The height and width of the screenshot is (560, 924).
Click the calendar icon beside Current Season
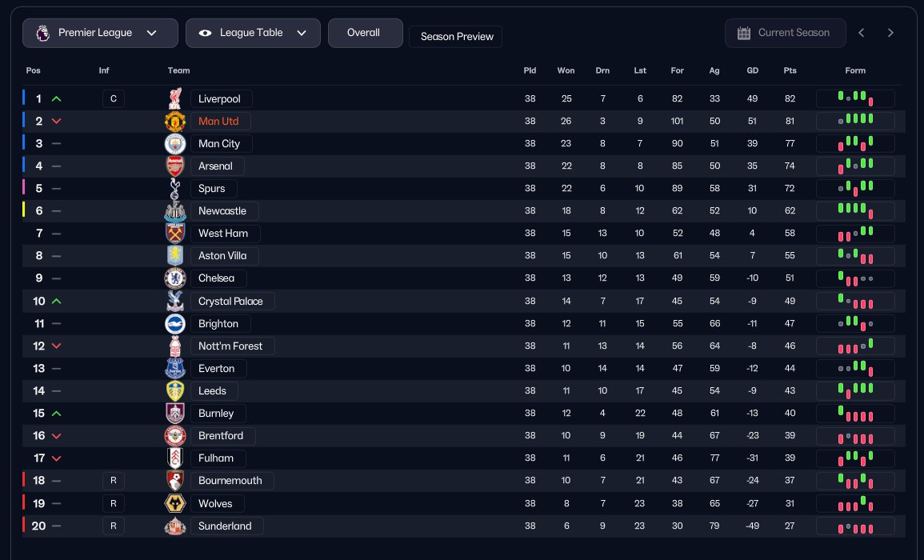coord(744,33)
